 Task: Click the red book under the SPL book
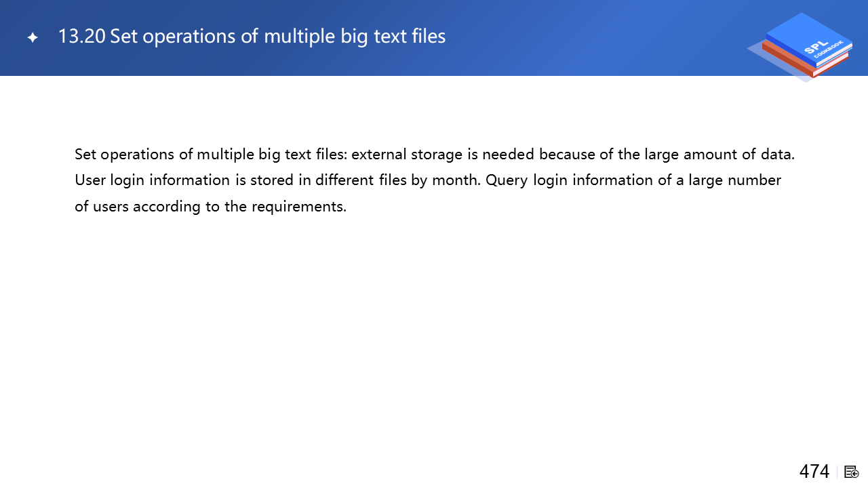coord(800,62)
